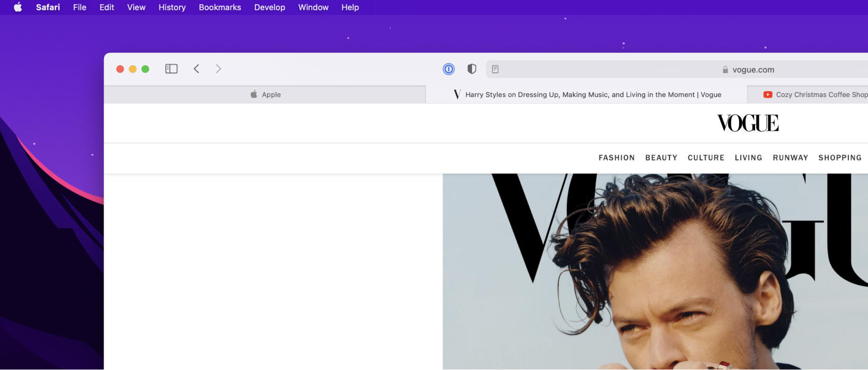Open the Culture section
The height and width of the screenshot is (370, 868).
tap(706, 158)
